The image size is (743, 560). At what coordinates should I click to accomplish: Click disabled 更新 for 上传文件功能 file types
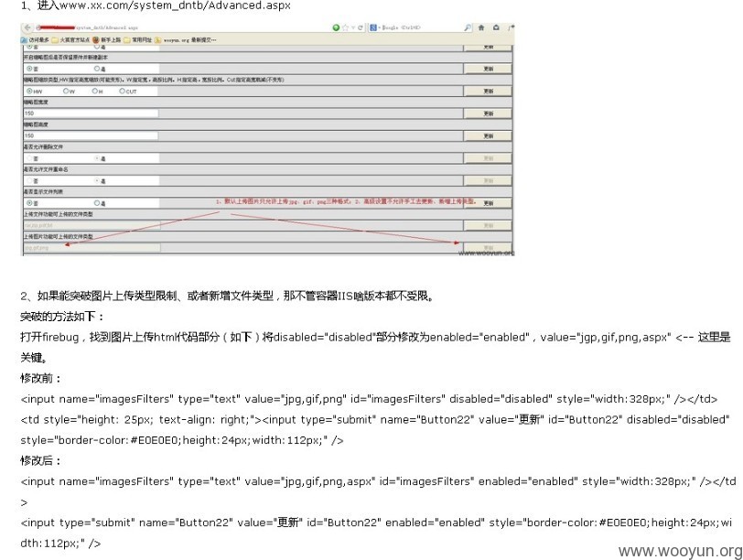coord(488,225)
